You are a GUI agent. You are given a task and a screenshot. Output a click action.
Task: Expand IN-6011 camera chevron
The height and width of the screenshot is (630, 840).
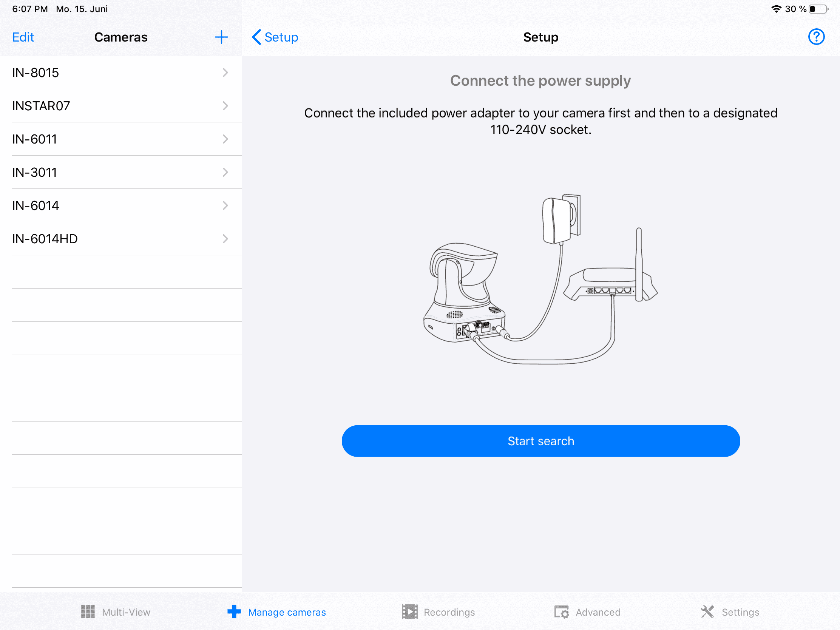click(225, 139)
